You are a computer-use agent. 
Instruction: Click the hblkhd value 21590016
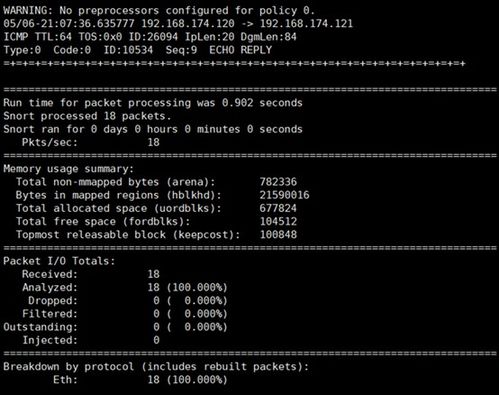click(284, 195)
